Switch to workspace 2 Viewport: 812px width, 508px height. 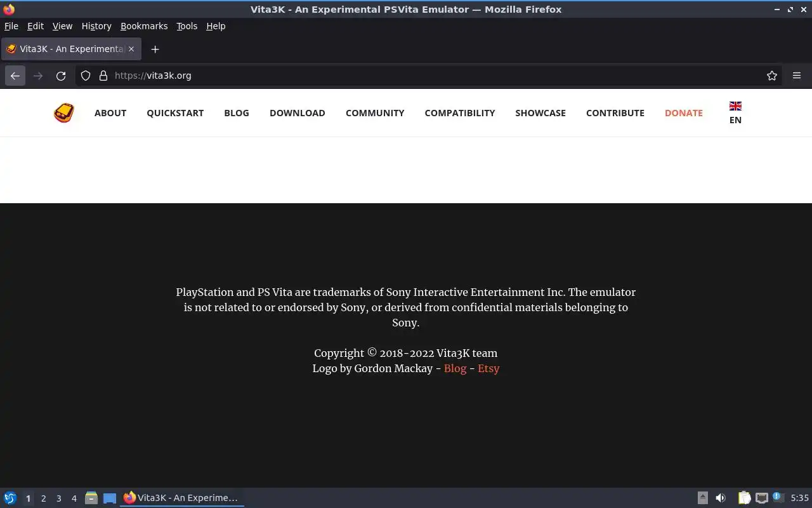(x=43, y=498)
